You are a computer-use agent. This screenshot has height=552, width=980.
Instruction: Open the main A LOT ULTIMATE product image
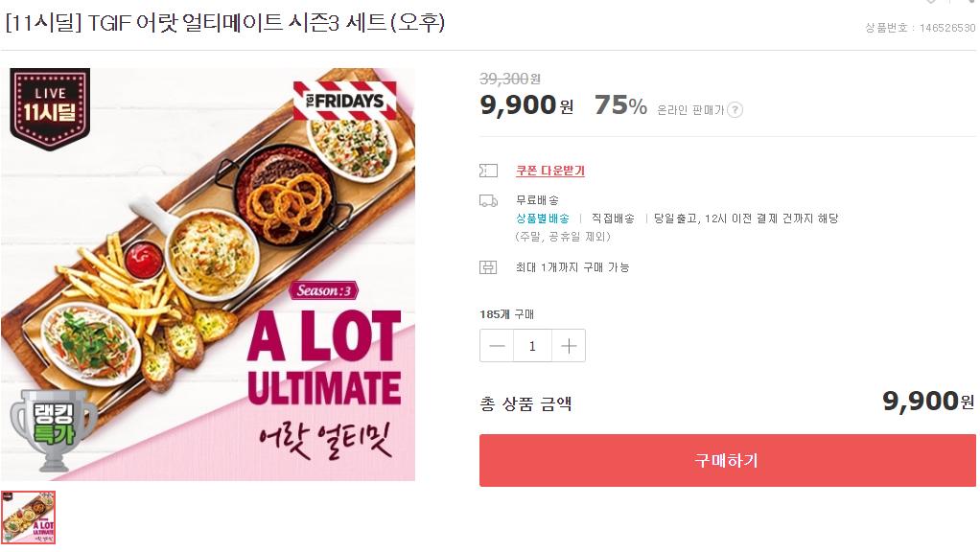(x=208, y=274)
